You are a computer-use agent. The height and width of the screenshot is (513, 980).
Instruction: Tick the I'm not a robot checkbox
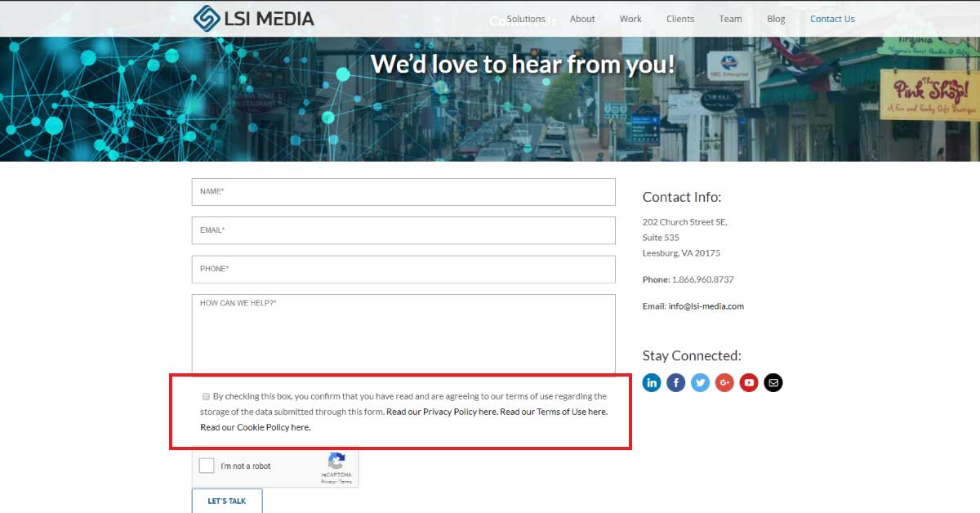[207, 466]
